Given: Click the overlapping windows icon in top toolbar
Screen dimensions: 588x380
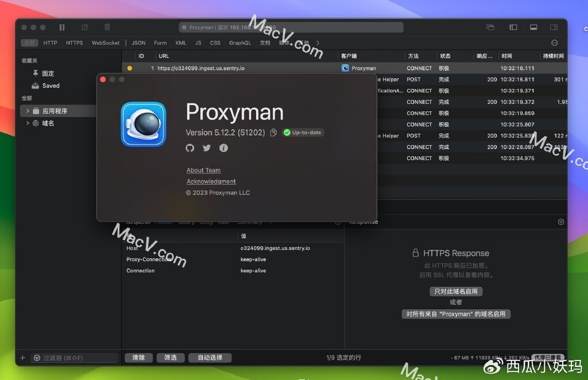Looking at the screenshot, I should point(490,28).
